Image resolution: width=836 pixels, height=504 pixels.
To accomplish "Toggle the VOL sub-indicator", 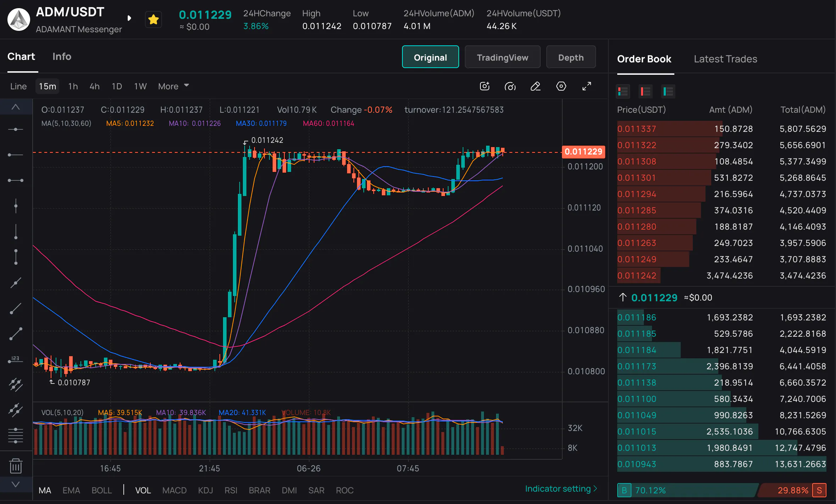I will coord(143,490).
